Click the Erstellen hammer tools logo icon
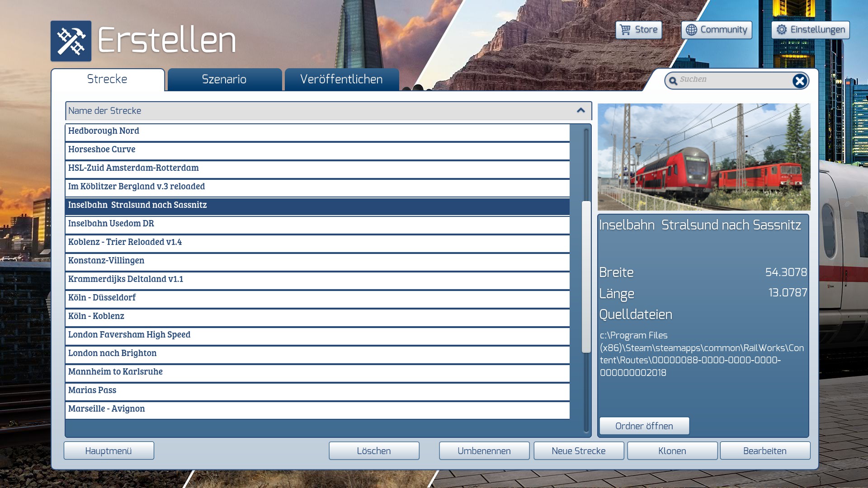868x488 pixels. click(71, 41)
